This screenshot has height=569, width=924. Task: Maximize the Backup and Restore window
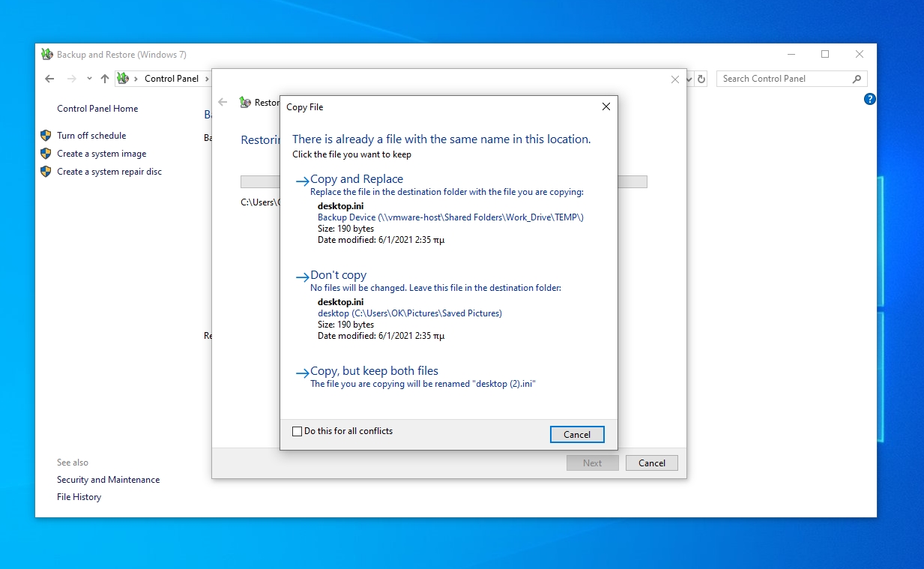[x=825, y=54]
